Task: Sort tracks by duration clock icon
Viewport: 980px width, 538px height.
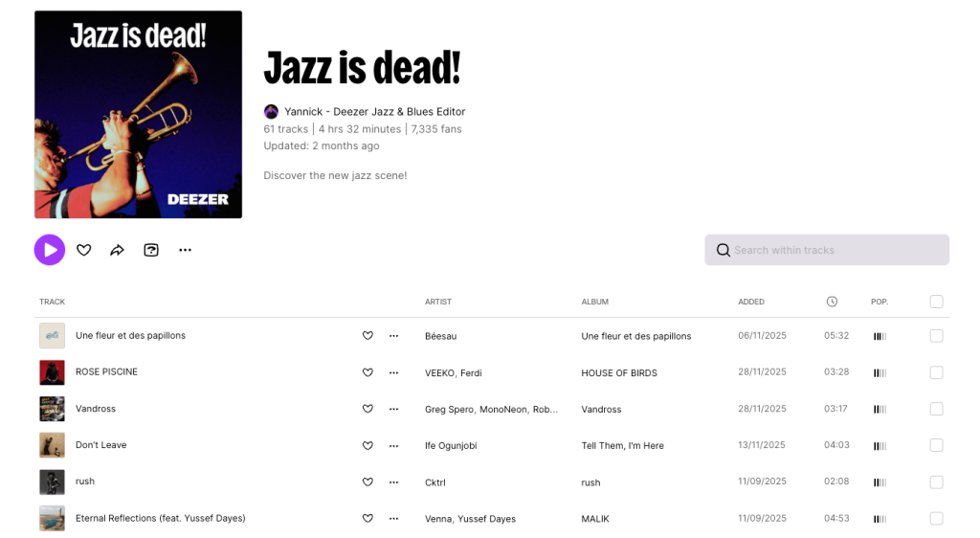Action: [x=832, y=302]
